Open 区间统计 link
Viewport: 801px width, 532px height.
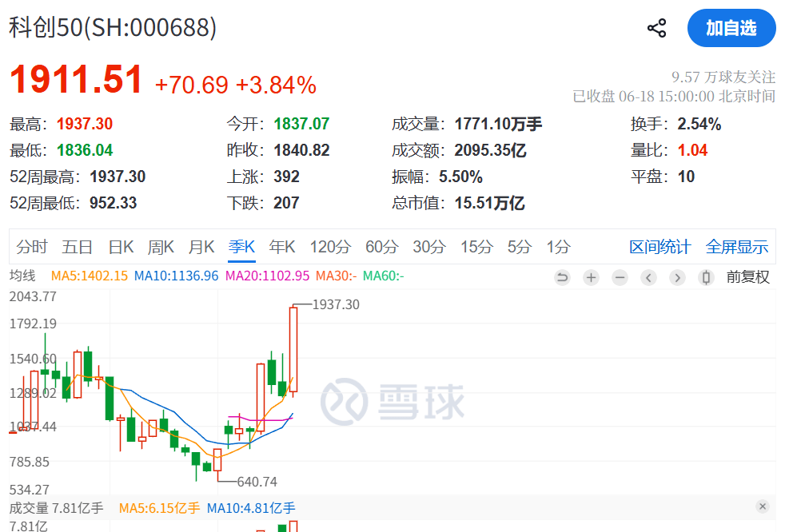point(660,247)
